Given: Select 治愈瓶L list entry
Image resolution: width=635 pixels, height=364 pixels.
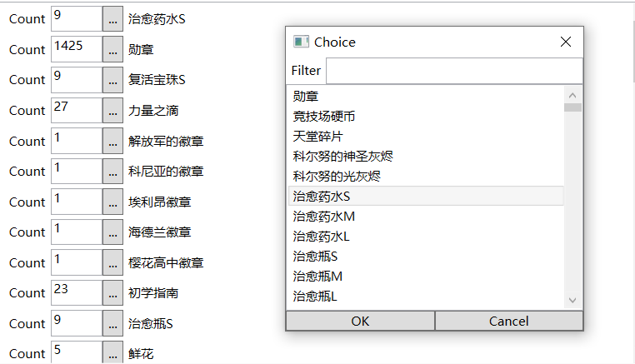Looking at the screenshot, I should coord(426,297).
